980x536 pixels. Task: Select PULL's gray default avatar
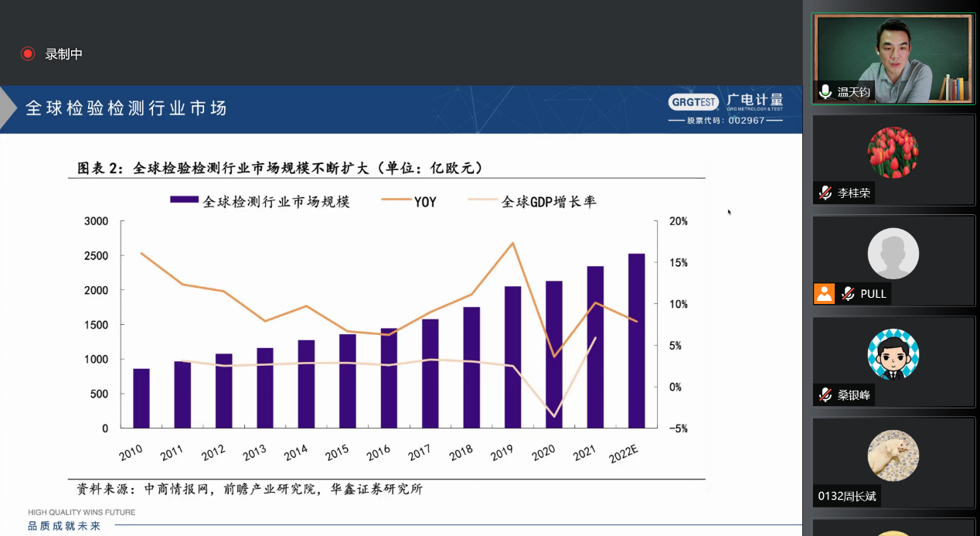pyautogui.click(x=893, y=253)
